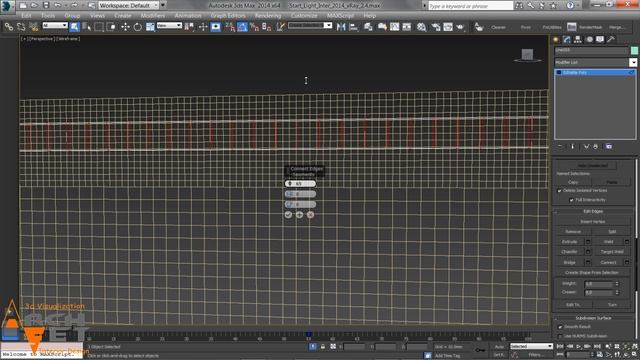Activate Select and Scale tool
The image size is (640, 360).
point(150,27)
